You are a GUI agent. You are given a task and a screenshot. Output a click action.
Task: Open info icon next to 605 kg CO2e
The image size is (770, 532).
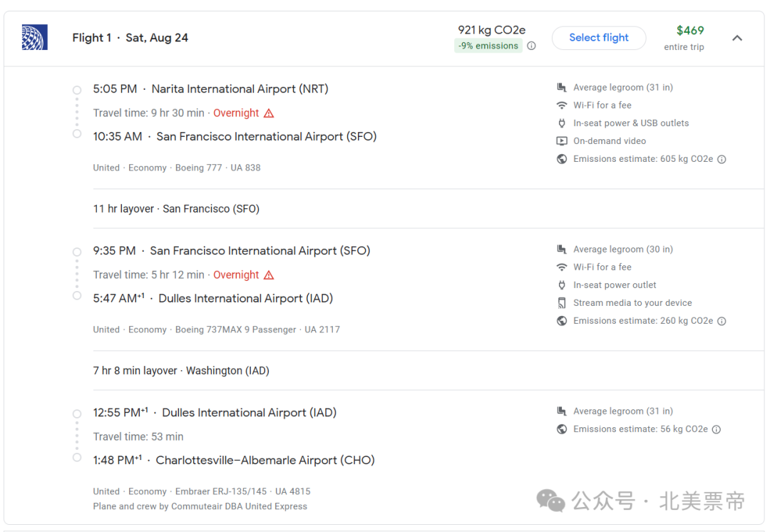(722, 159)
